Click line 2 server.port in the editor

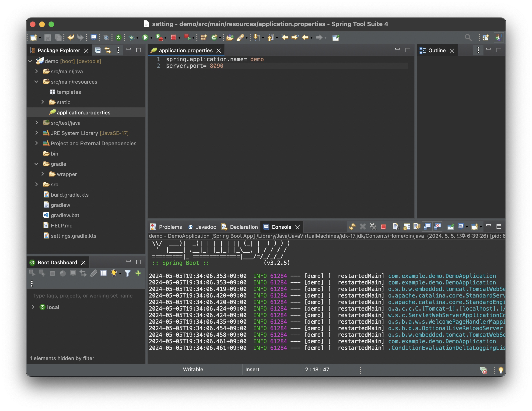[195, 66]
